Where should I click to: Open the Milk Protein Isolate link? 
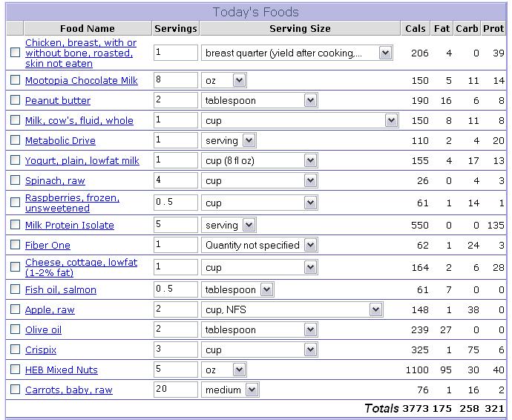pyautogui.click(x=70, y=225)
